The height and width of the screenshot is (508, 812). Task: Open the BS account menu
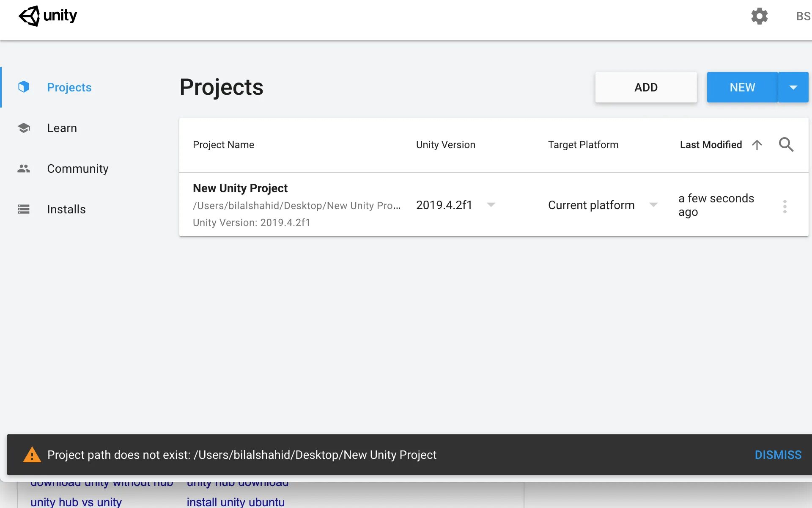tap(803, 16)
